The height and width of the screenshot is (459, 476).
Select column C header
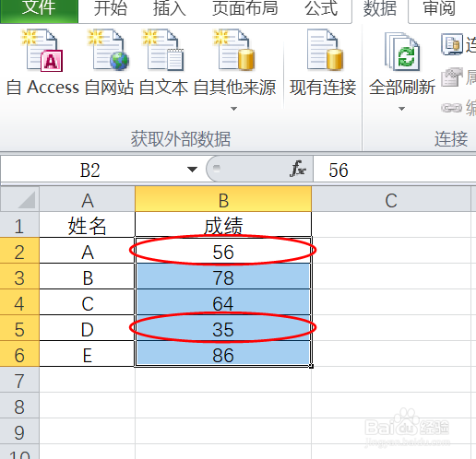(391, 200)
